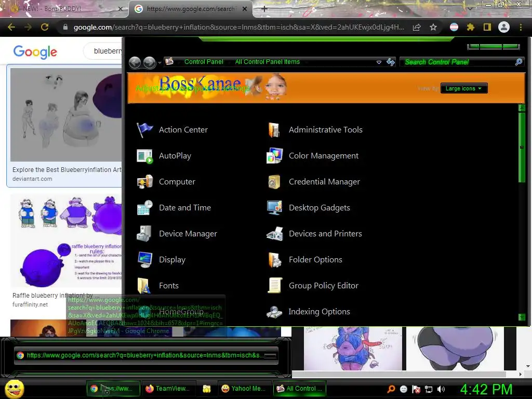This screenshot has width=532, height=399.
Task: Bookmark this page with the star icon
Action: 433,27
